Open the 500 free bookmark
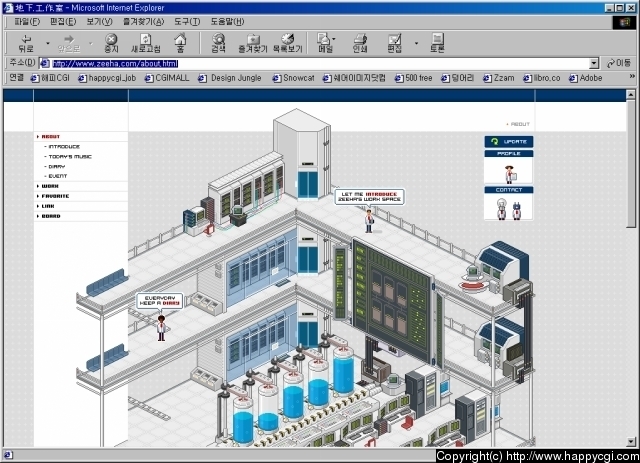Image resolution: width=640 pixels, height=463 pixels. click(413, 78)
